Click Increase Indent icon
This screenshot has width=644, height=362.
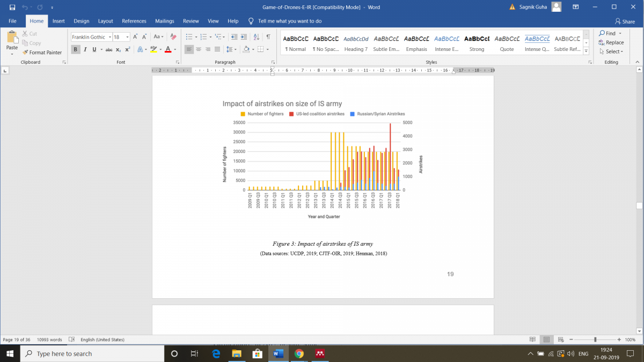point(245,37)
